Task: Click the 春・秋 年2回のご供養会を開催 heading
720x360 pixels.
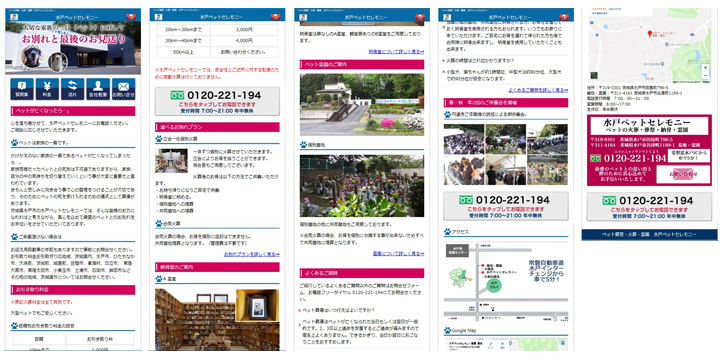Action: (506, 103)
